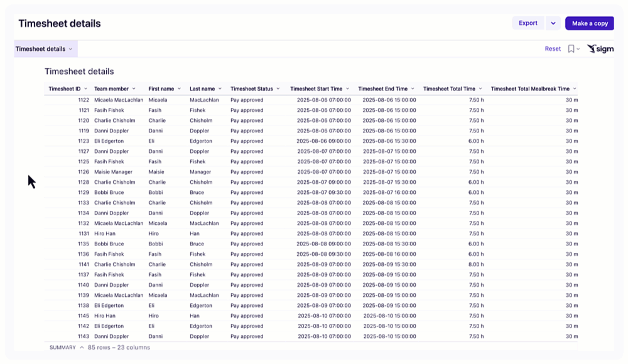This screenshot has height=364, width=628.
Task: Click the Export button
Action: (x=528, y=23)
